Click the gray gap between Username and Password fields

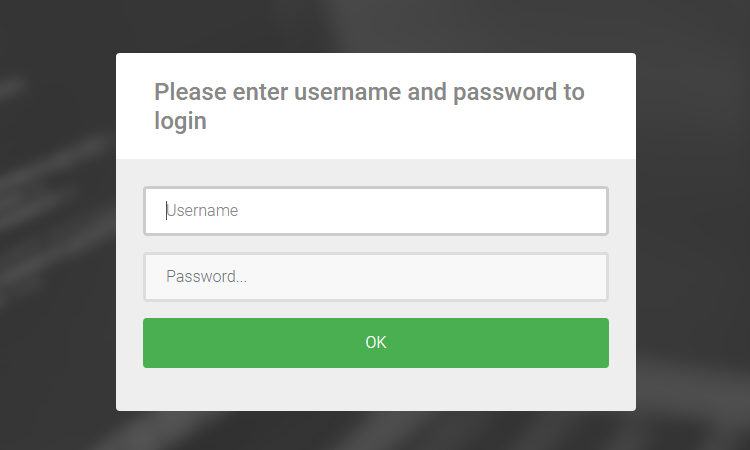375,244
